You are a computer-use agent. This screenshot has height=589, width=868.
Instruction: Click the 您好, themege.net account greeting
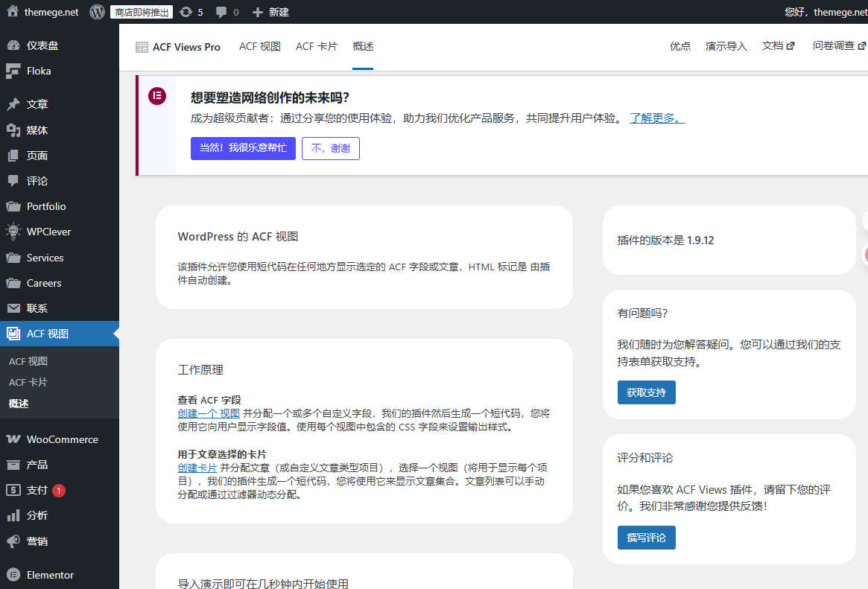tap(826, 12)
